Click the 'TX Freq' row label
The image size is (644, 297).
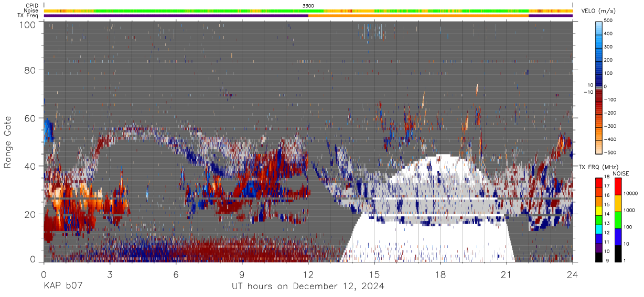[29, 16]
